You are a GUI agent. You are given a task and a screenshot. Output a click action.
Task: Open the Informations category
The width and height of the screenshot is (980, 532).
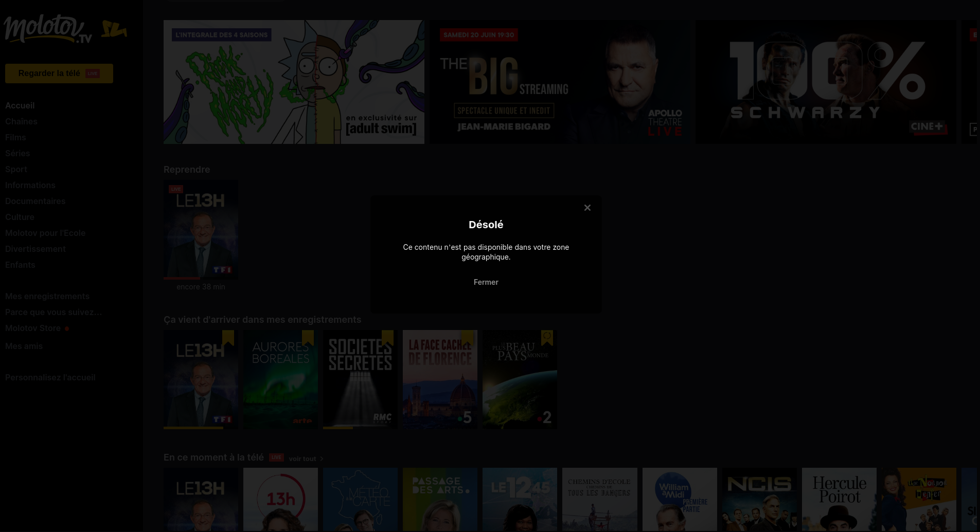pos(30,185)
